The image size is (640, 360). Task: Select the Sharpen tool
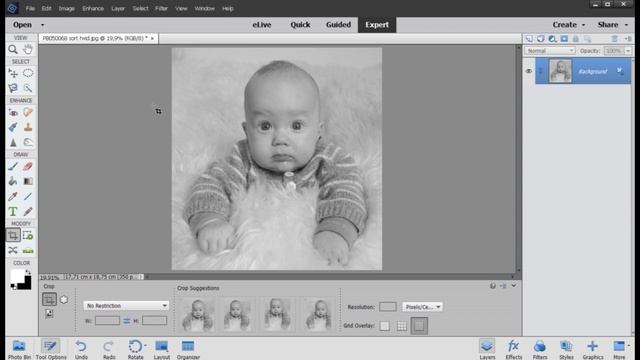(x=13, y=142)
